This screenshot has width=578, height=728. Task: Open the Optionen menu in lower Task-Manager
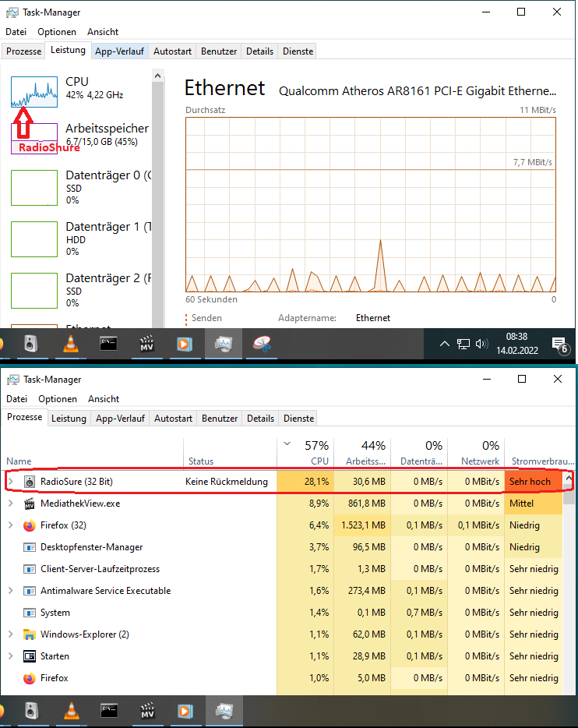[x=58, y=399]
